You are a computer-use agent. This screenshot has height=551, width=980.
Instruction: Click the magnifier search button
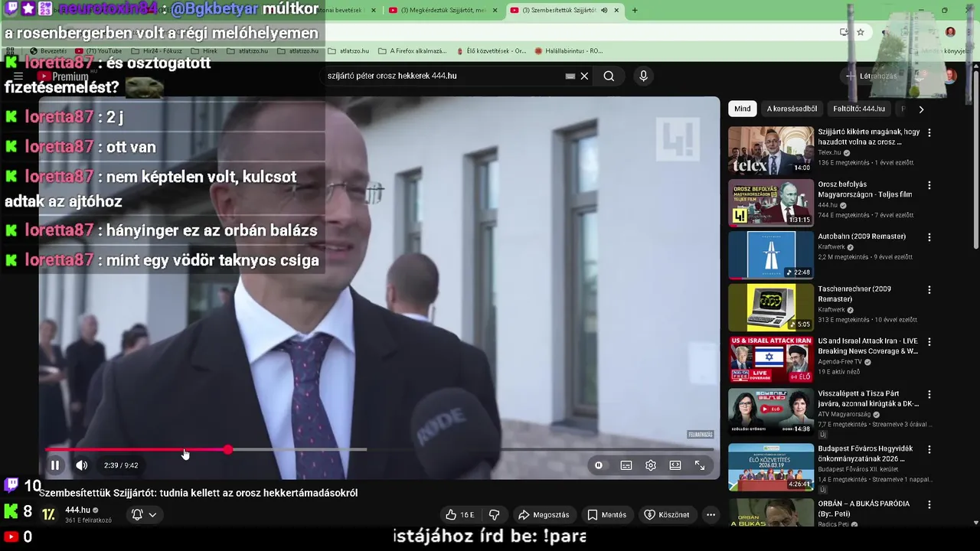point(609,76)
